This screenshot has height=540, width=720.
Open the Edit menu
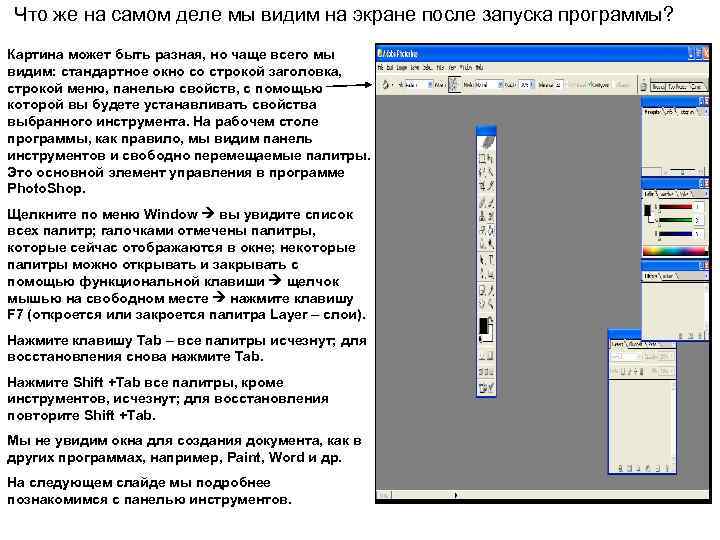[390, 68]
